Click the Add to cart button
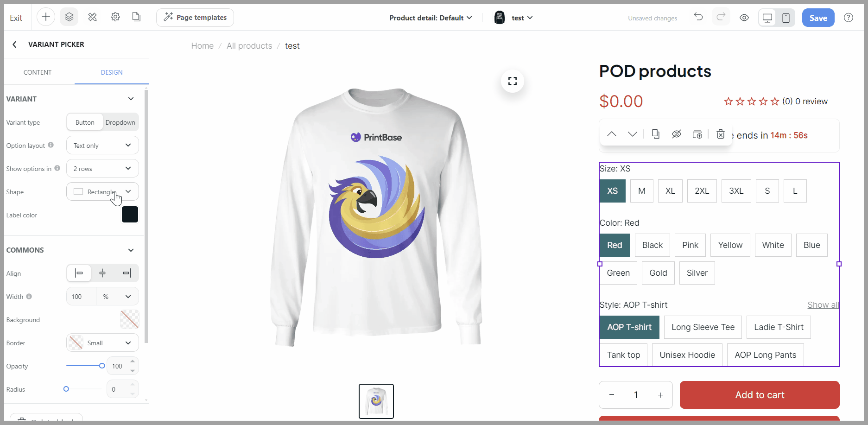 point(760,395)
